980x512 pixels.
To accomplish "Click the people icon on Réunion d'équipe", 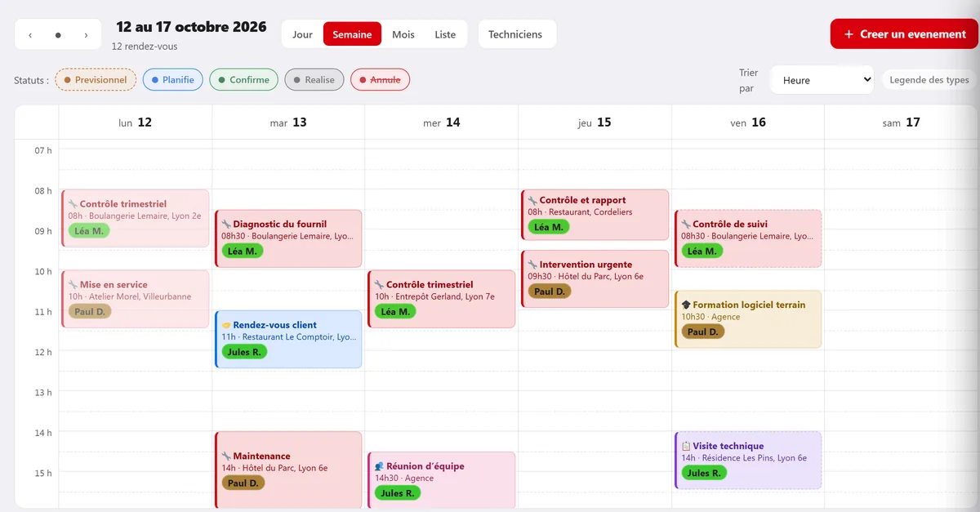I will point(379,466).
